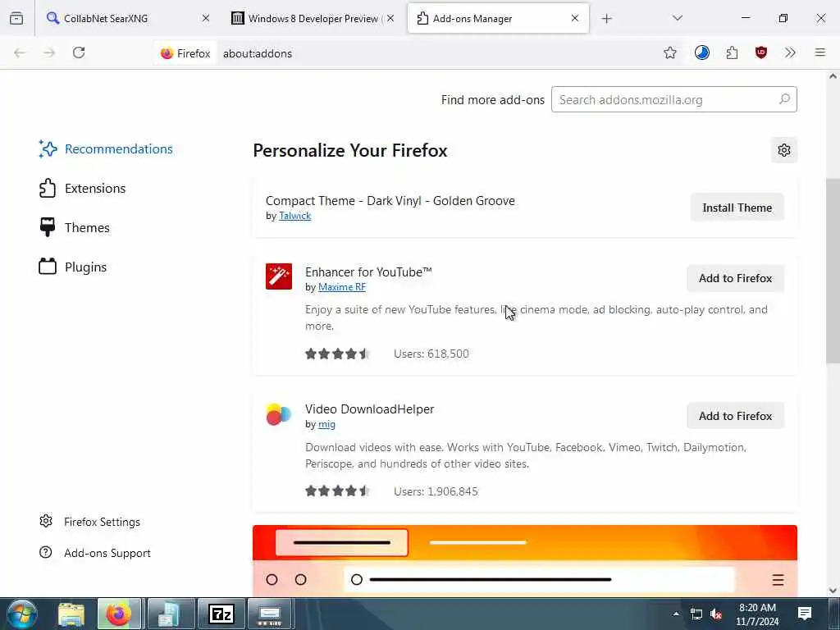Image resolution: width=840 pixels, height=630 pixels.
Task: Click the Personalize Your Firefox heading
Action: [x=349, y=151]
